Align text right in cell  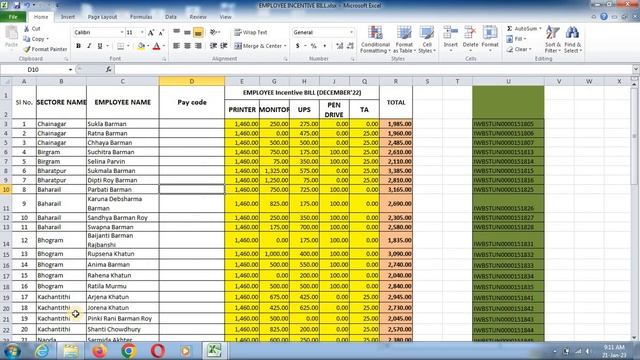(198, 46)
